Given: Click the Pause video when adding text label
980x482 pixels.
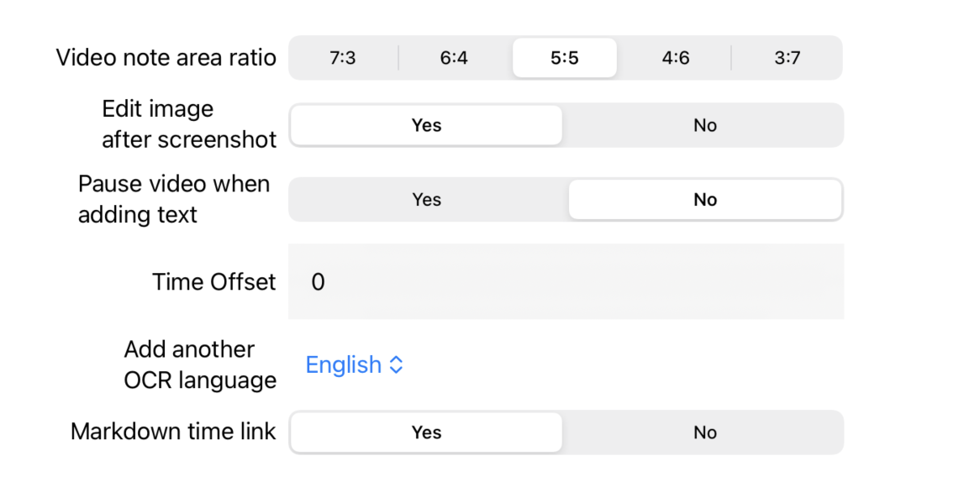Looking at the screenshot, I should tap(174, 199).
